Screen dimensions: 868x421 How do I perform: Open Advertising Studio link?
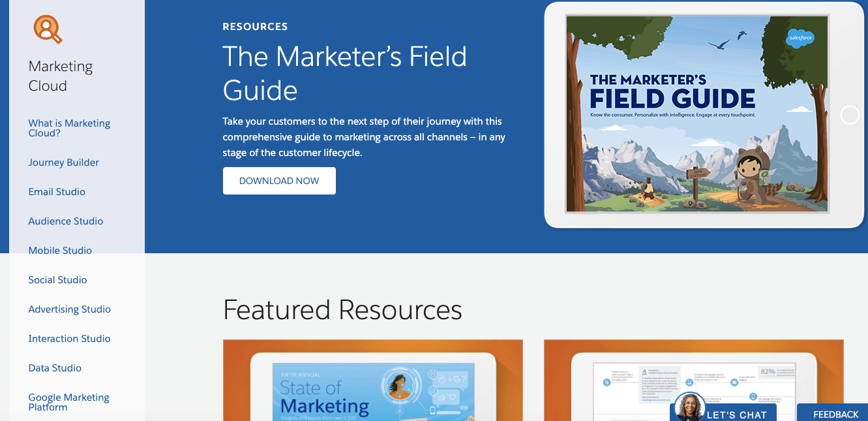coord(70,309)
